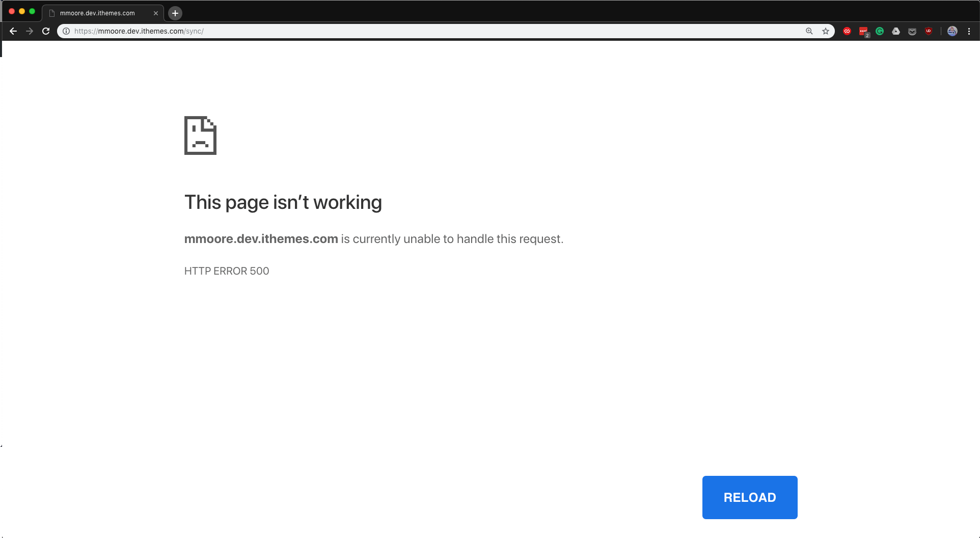Select the mmoore.dev.ithemes.com tab
Image resolution: width=980 pixels, height=538 pixels.
click(x=98, y=13)
